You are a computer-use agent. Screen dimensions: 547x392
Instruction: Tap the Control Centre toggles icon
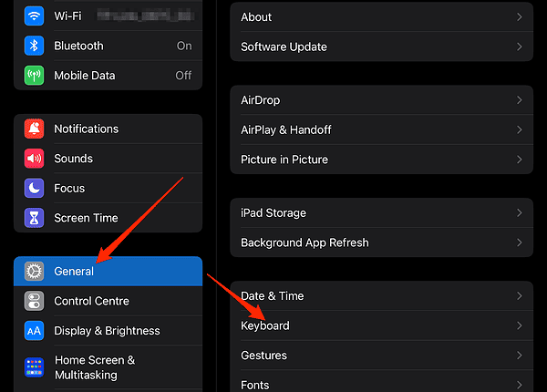(x=35, y=301)
